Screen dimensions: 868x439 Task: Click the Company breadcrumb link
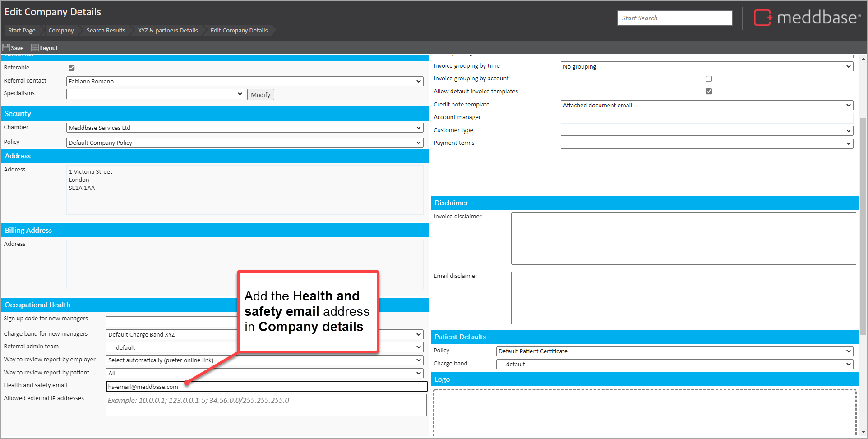(x=61, y=31)
